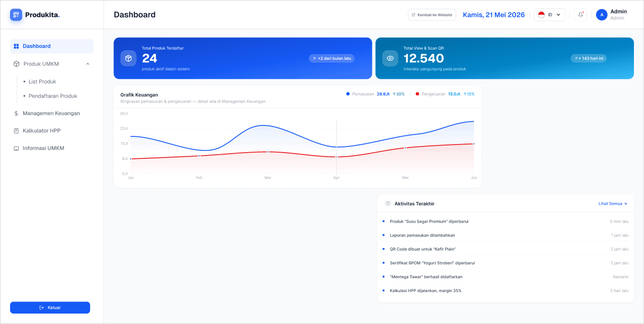
Task: Click the 12.540 view count
Action: (424, 58)
